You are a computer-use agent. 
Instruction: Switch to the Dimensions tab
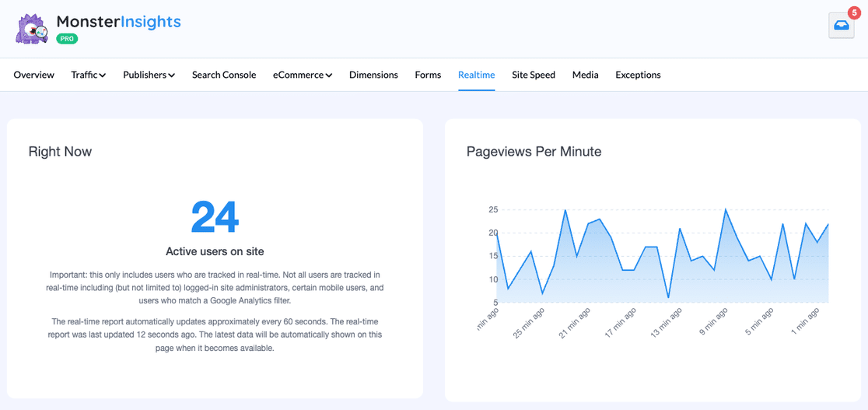point(373,75)
